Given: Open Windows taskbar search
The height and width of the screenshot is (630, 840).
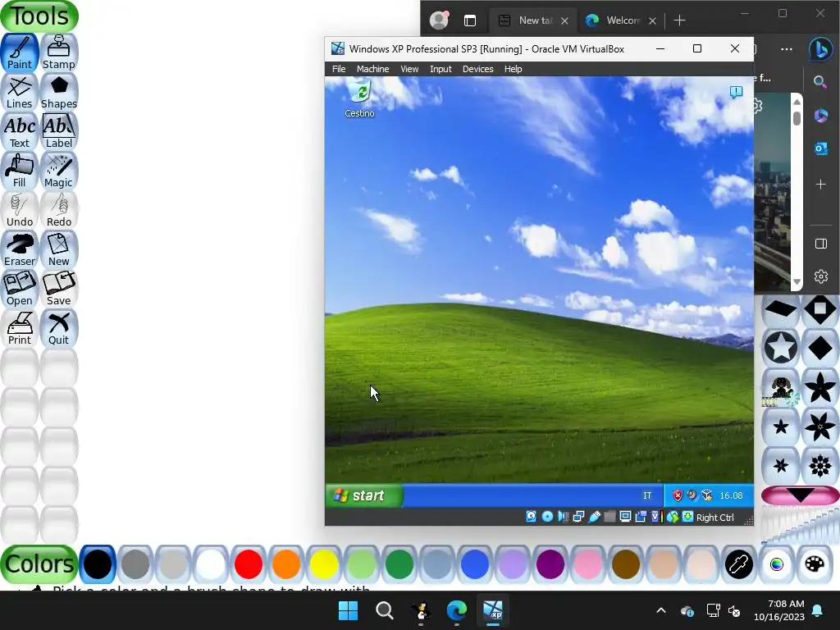Looking at the screenshot, I should pyautogui.click(x=385, y=610).
